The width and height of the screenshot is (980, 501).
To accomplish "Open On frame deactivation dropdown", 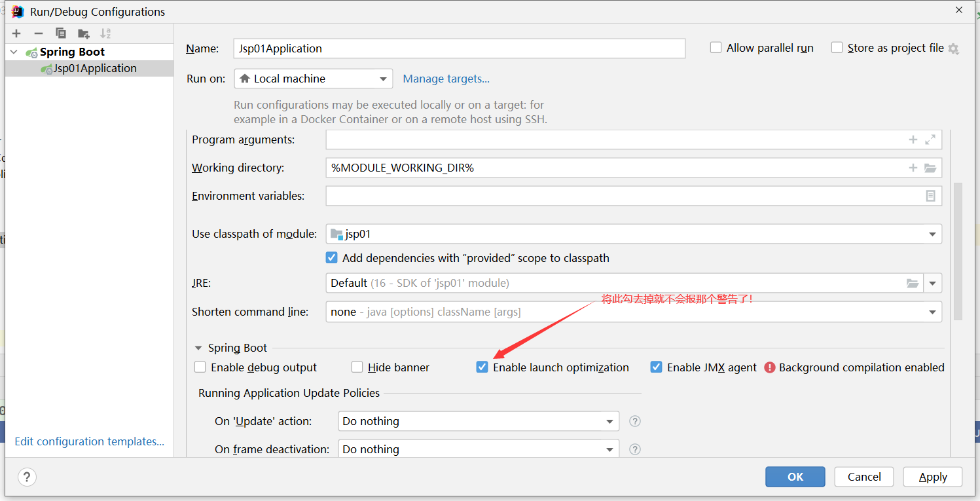I will (479, 449).
